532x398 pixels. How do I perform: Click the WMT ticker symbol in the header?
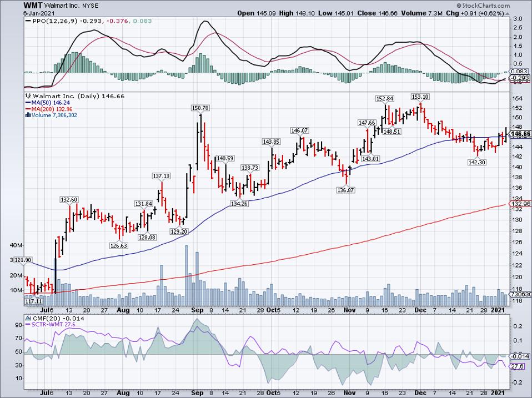[32, 6]
